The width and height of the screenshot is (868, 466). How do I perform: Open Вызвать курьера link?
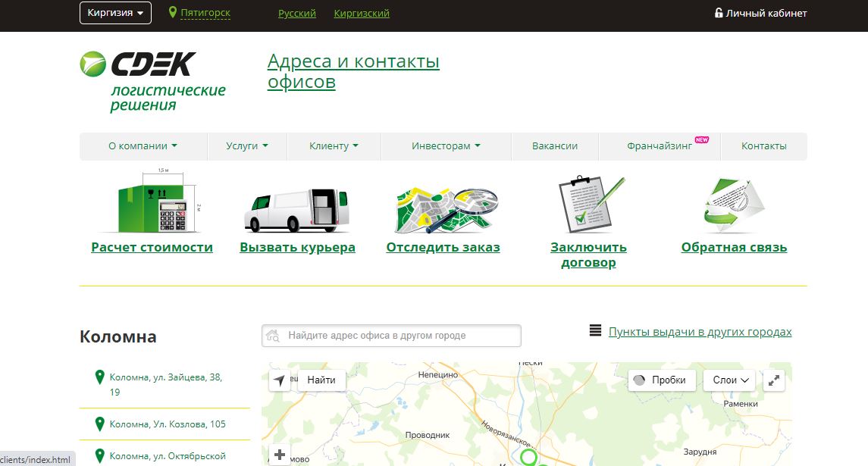[x=297, y=247]
